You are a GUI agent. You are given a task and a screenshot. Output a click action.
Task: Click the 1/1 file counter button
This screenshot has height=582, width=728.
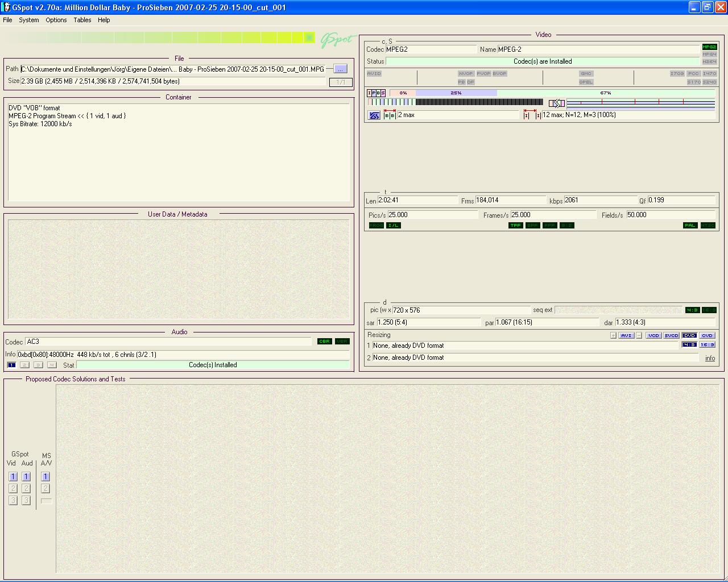341,82
